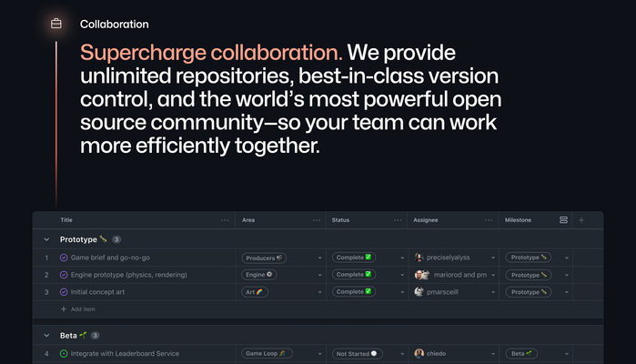The height and width of the screenshot is (364, 636).
Task: Open Milestone dropdown in Initial concept art row
Action: [x=567, y=292]
